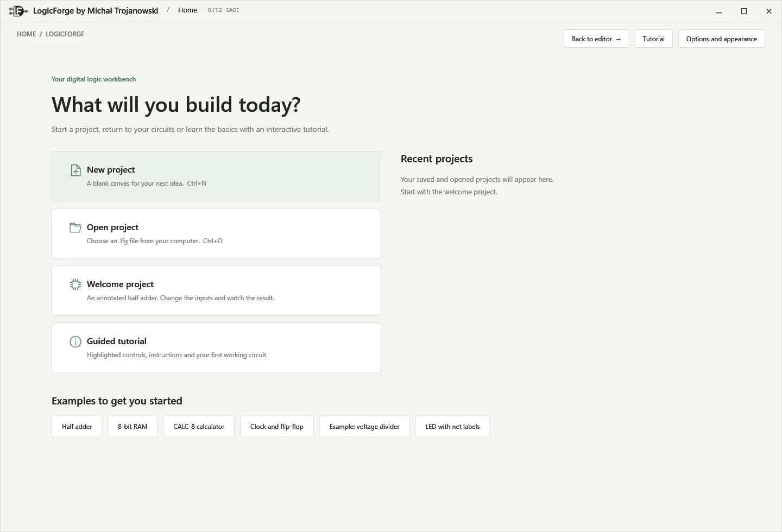Maximize the LogicForge window
This screenshot has width=782, height=532.
click(x=744, y=11)
